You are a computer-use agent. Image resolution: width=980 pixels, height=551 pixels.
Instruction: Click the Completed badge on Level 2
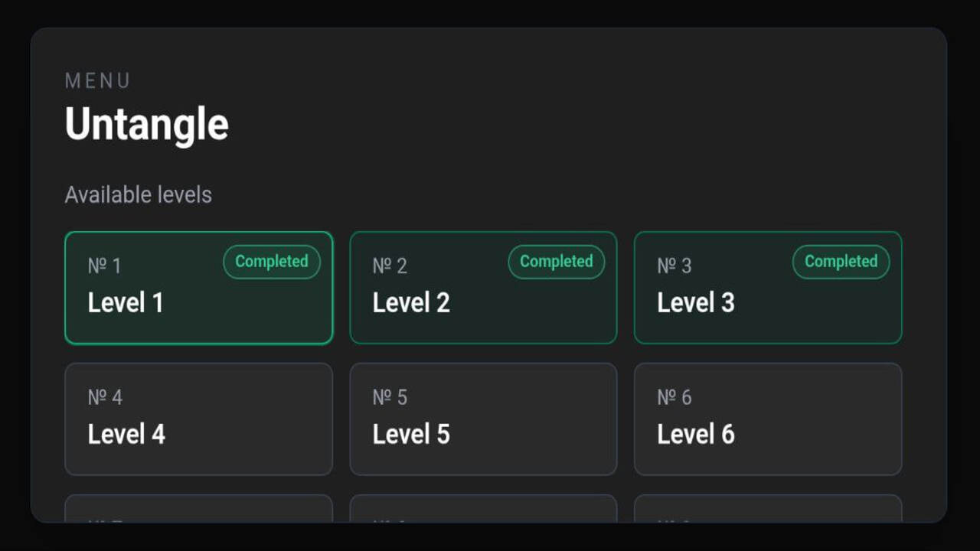[556, 262]
